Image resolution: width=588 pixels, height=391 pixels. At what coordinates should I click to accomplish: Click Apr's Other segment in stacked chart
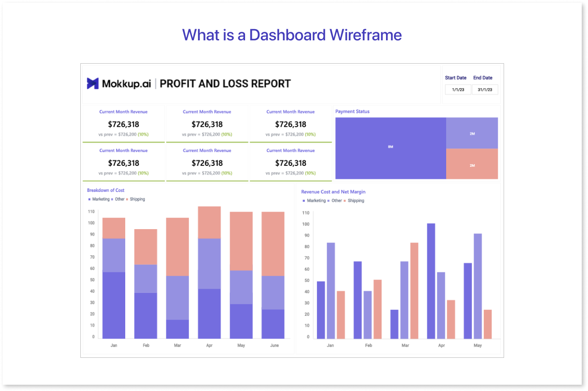point(209,264)
